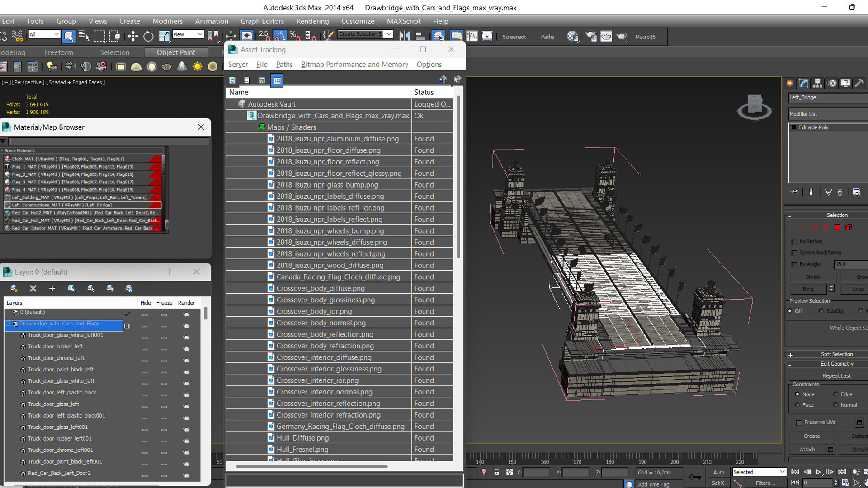Switch Asset Tracking to table view
The image size is (868, 488).
[x=277, y=80]
